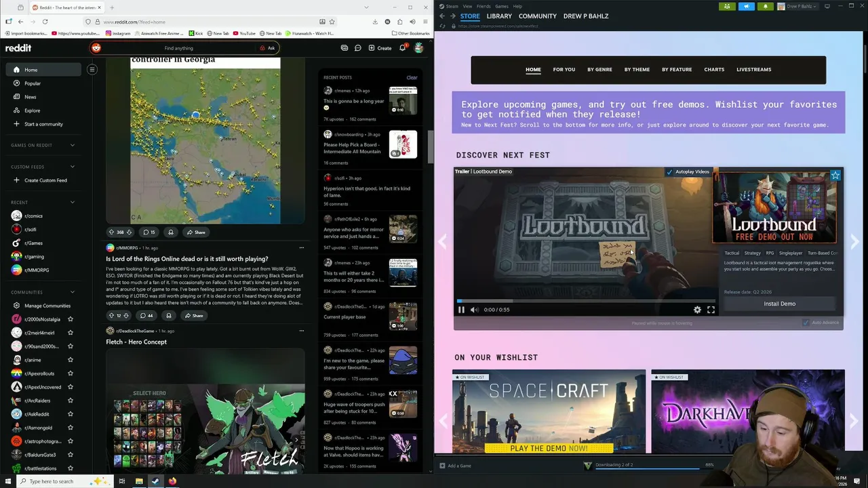
Task: Open Steam announcements megaphone icon
Action: 746,6
